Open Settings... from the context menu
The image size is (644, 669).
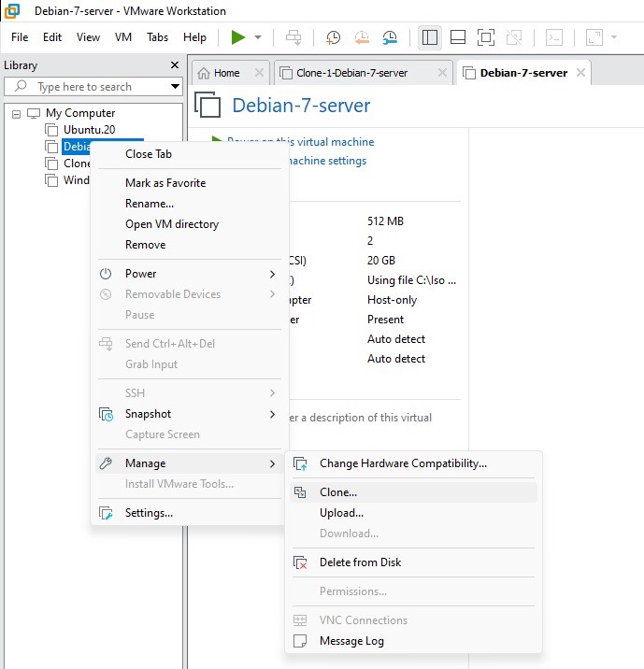(x=149, y=513)
